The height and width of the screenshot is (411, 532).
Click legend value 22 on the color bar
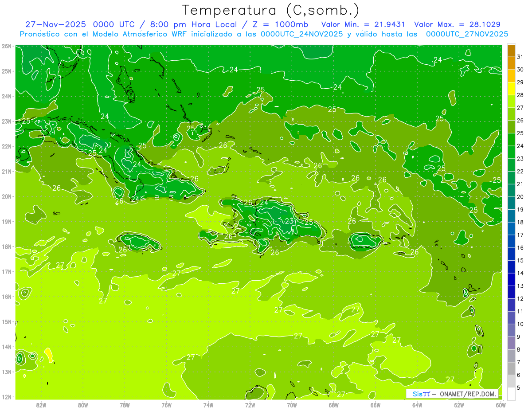(x=520, y=171)
